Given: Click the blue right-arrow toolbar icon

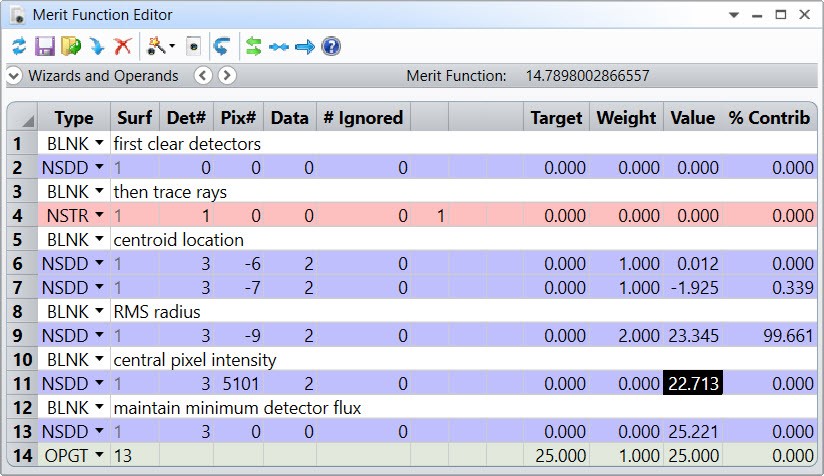Looking at the screenshot, I should coord(305,47).
